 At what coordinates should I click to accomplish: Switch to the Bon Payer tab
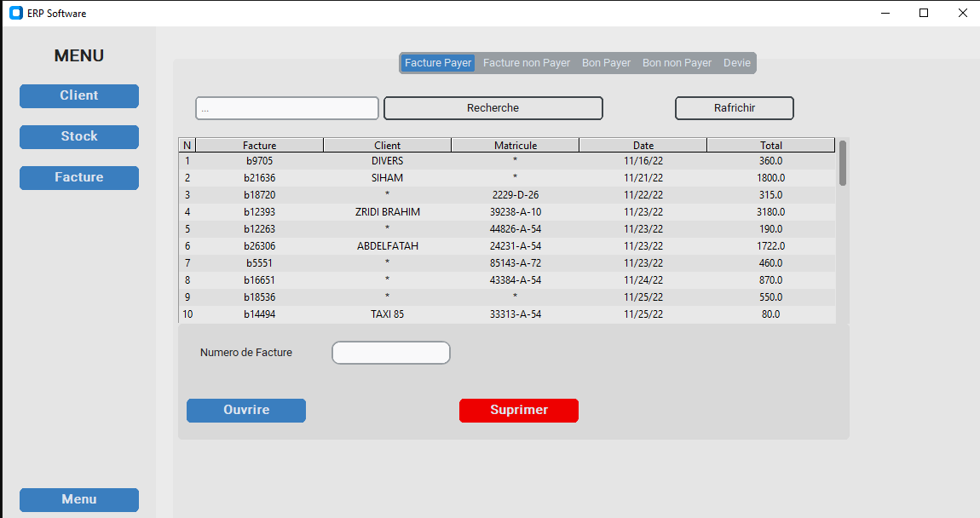pyautogui.click(x=606, y=62)
